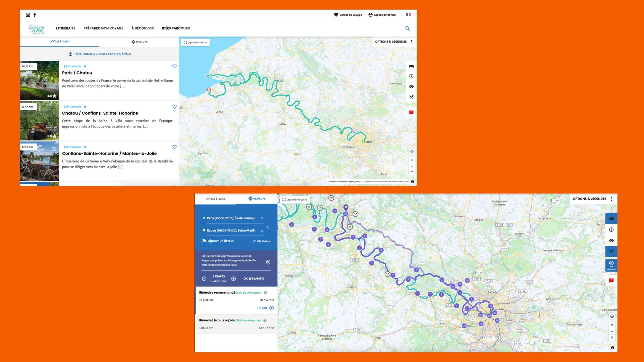Screen dimensions: 644x362
Task: Swap departure and destination
Action: 268,228
